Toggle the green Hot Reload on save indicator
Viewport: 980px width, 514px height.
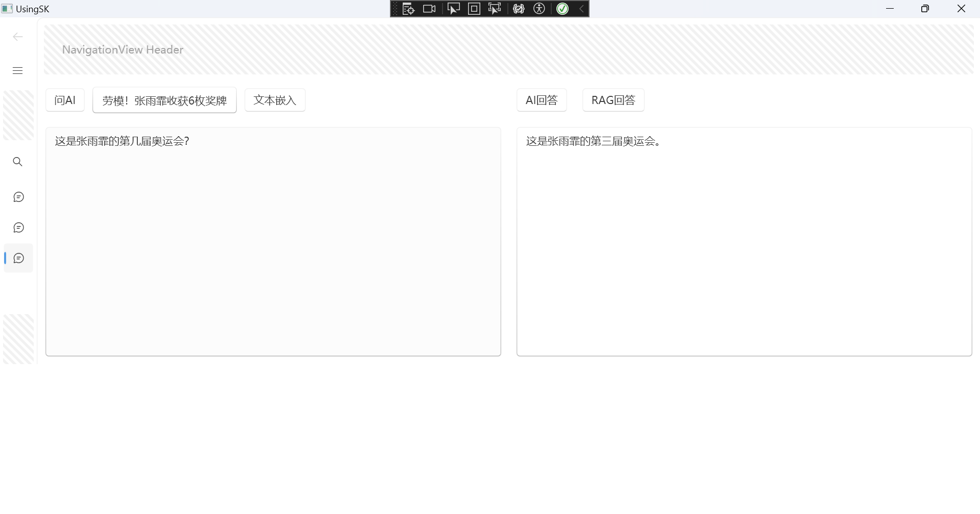562,8
